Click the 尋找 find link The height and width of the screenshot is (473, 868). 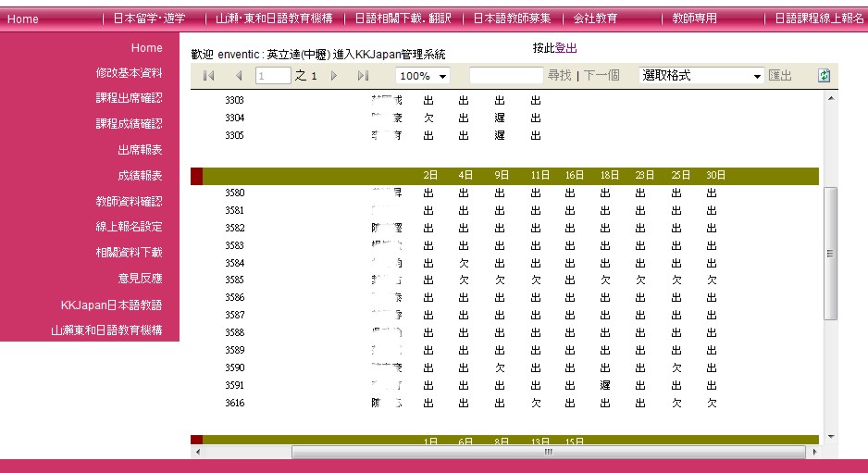(559, 75)
